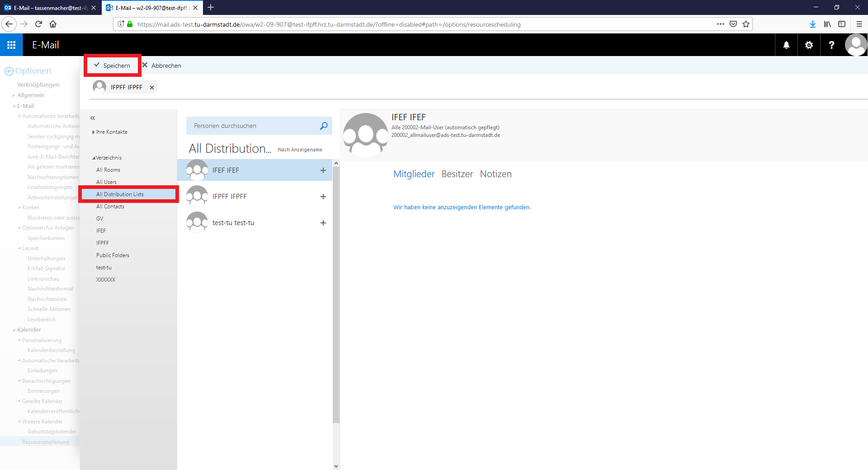Image resolution: width=868 pixels, height=470 pixels.
Task: Click the results list scrollbar up arrow
Action: [336, 163]
